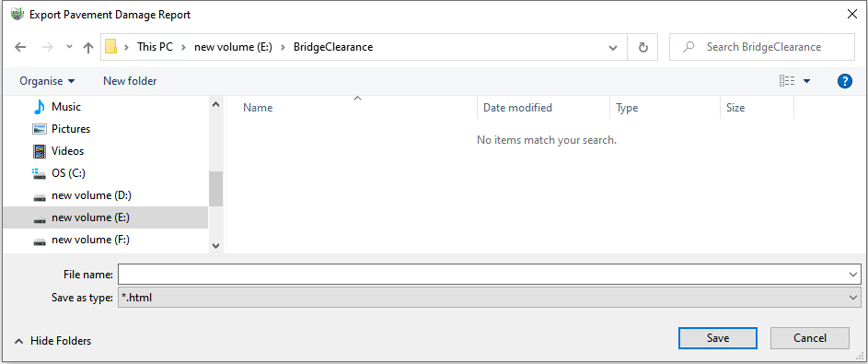Viewport: 868px width, 364px height.
Task: Sort by the Size column header
Action: pyautogui.click(x=757, y=108)
